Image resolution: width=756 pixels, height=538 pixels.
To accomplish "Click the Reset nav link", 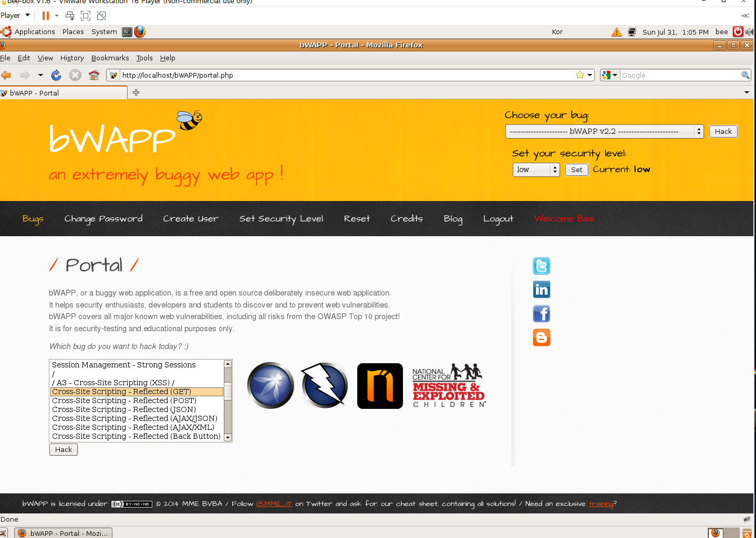I will [357, 218].
